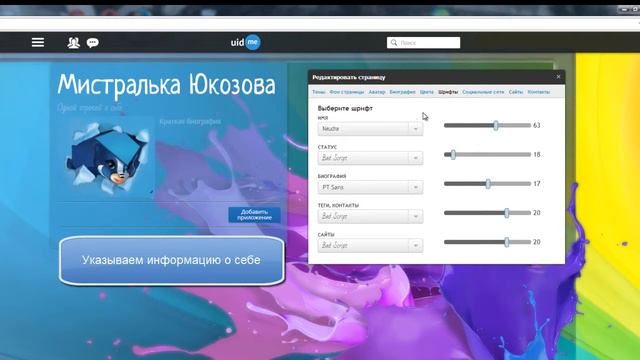Click the size value 17
The width and height of the screenshot is (640, 360).
pos(537,184)
